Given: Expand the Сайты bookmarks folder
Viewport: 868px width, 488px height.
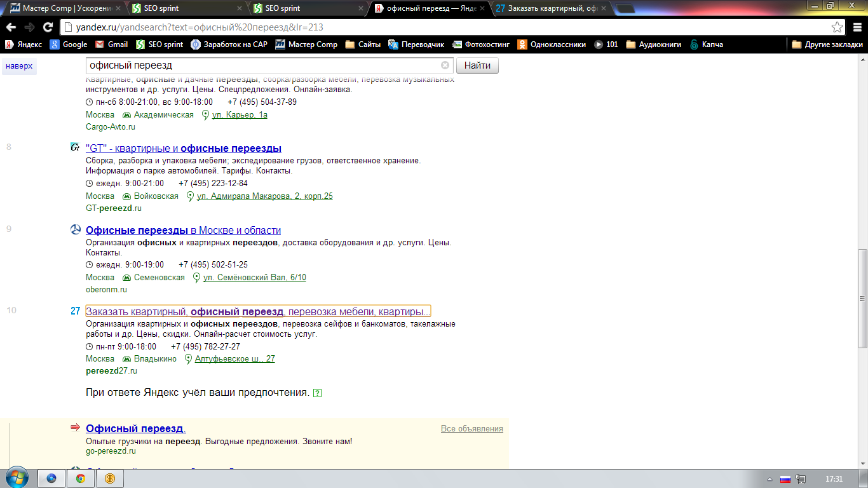Looking at the screenshot, I should click(363, 44).
